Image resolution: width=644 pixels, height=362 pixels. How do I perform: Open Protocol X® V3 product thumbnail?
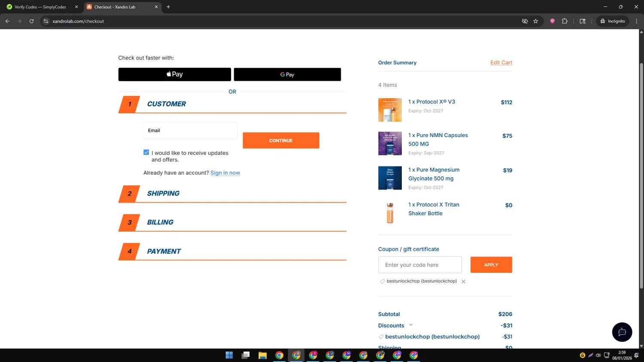click(390, 110)
